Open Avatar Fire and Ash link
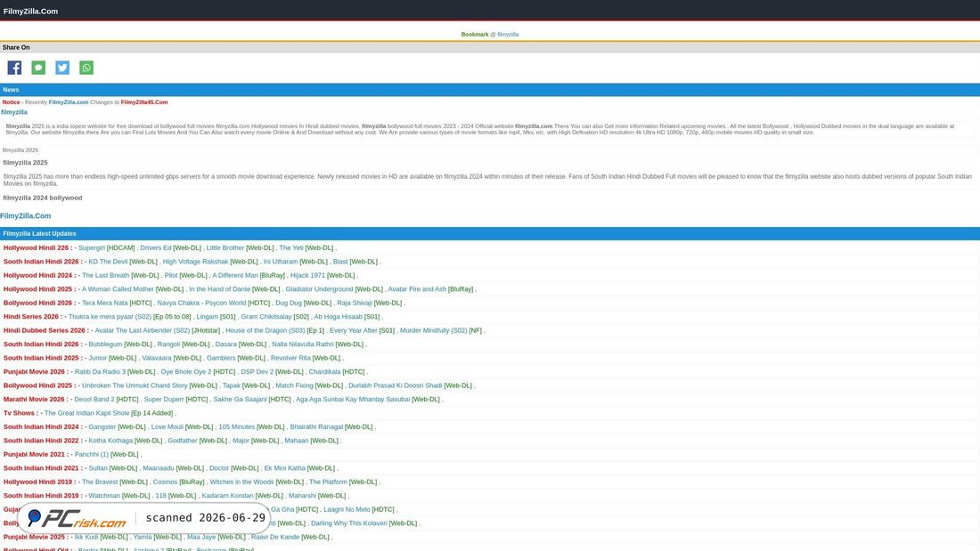980x551 pixels. tap(417, 289)
